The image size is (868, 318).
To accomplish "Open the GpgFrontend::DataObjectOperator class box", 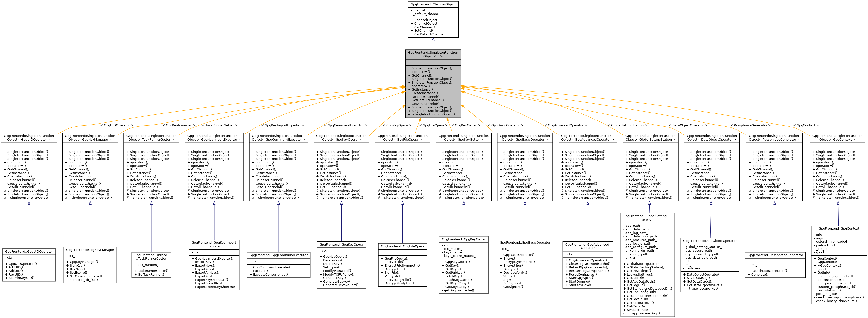I will [x=710, y=265].
